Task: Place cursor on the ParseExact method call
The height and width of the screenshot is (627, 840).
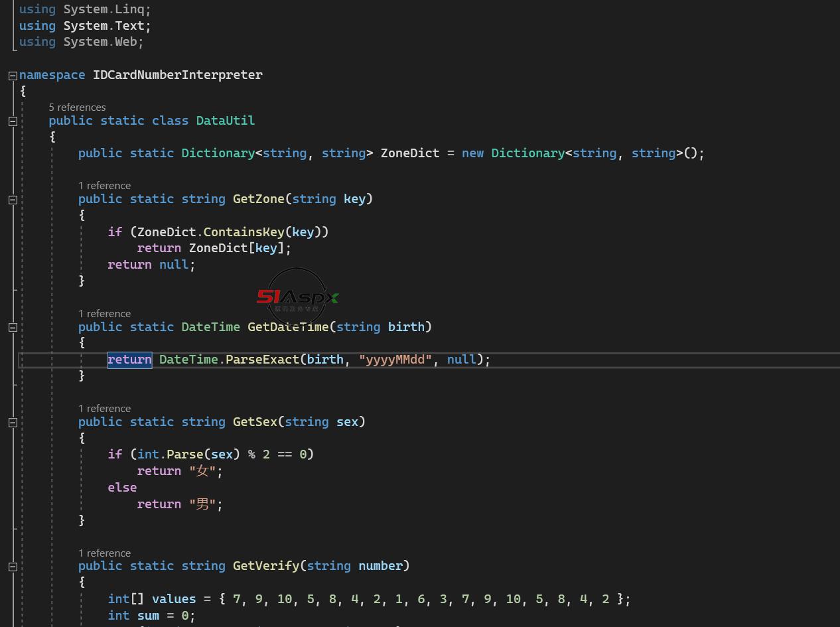Action: 262,360
